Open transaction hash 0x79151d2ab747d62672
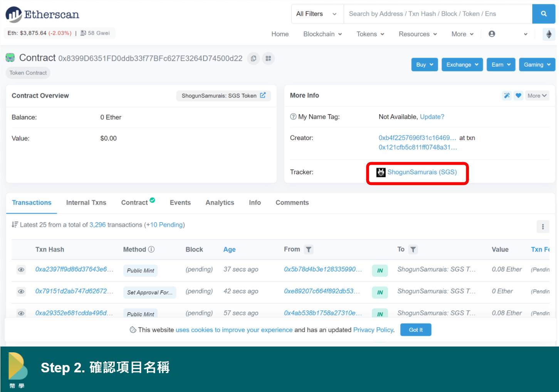 pyautogui.click(x=74, y=291)
